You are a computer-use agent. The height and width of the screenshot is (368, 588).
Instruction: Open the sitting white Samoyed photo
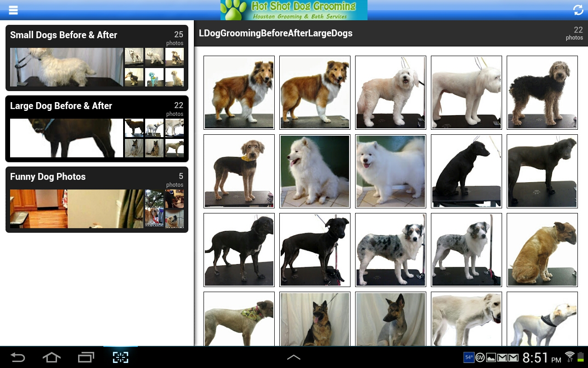[x=315, y=171]
